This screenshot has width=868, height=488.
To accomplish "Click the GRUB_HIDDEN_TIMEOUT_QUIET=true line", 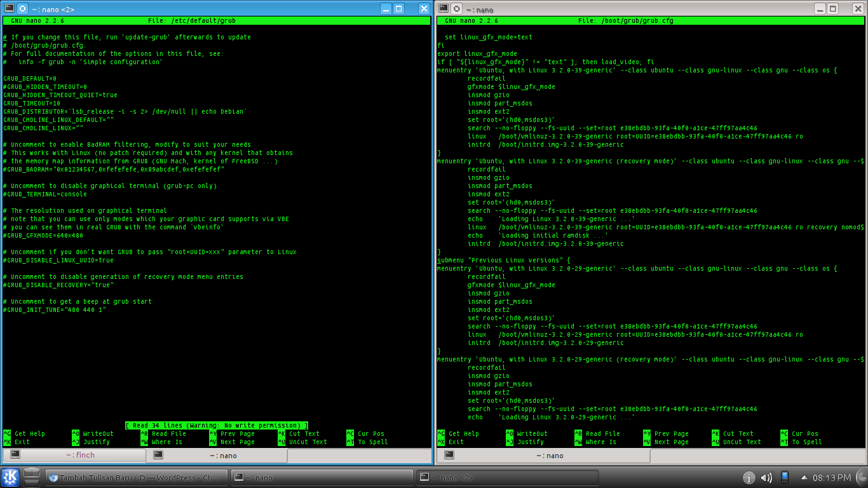I will [x=60, y=95].
